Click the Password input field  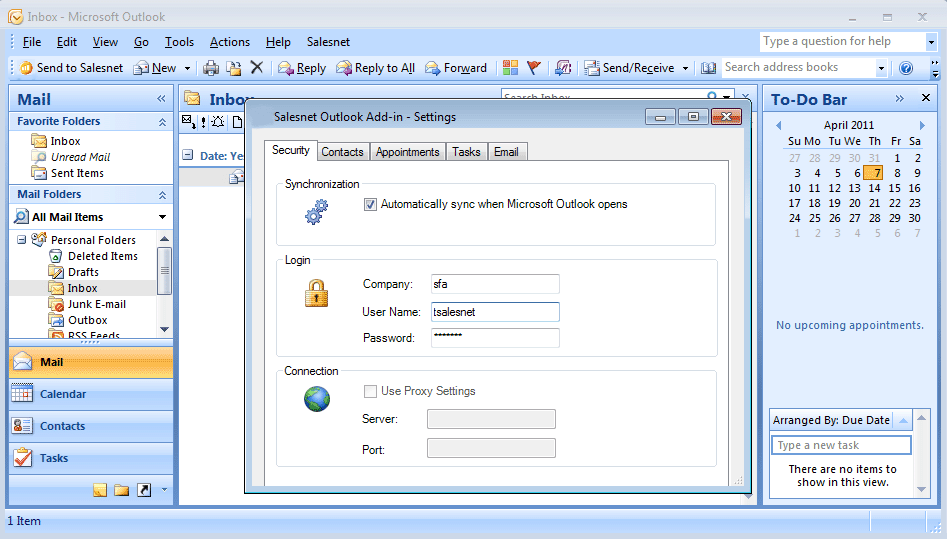click(495, 338)
